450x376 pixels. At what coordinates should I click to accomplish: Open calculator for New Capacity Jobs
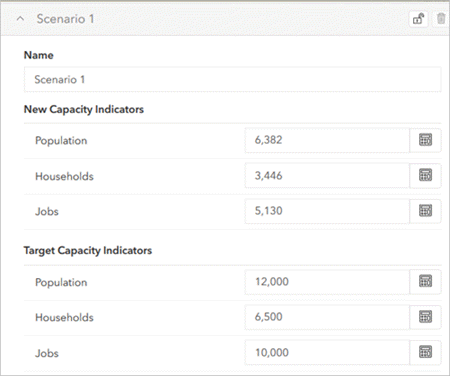[x=425, y=211]
